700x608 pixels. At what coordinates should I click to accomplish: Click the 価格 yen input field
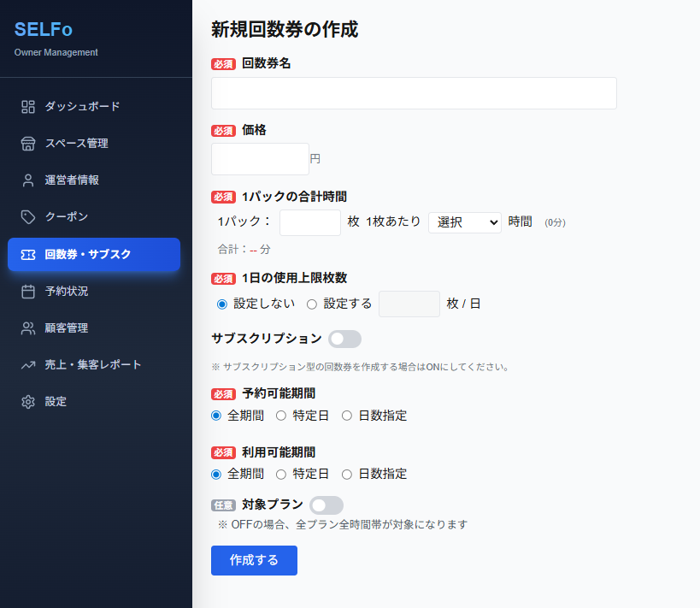point(261,159)
